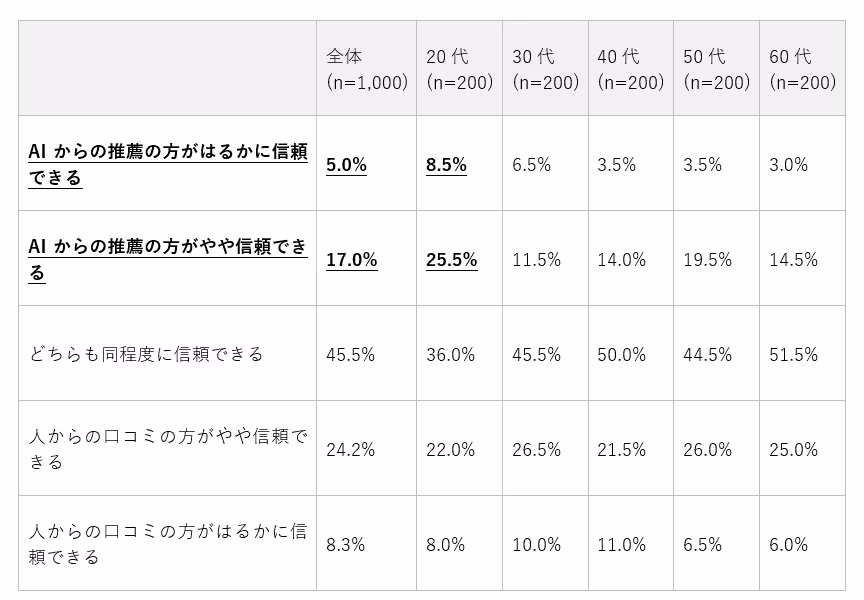Click the row label AIからの推薦の方がやや信頼できる
The height and width of the screenshot is (600, 864).
coord(168,259)
